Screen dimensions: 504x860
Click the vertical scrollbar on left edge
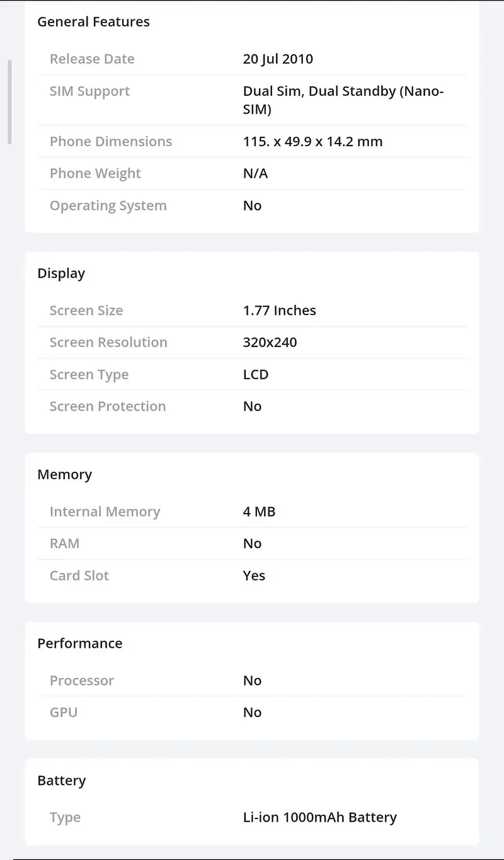tap(9, 102)
